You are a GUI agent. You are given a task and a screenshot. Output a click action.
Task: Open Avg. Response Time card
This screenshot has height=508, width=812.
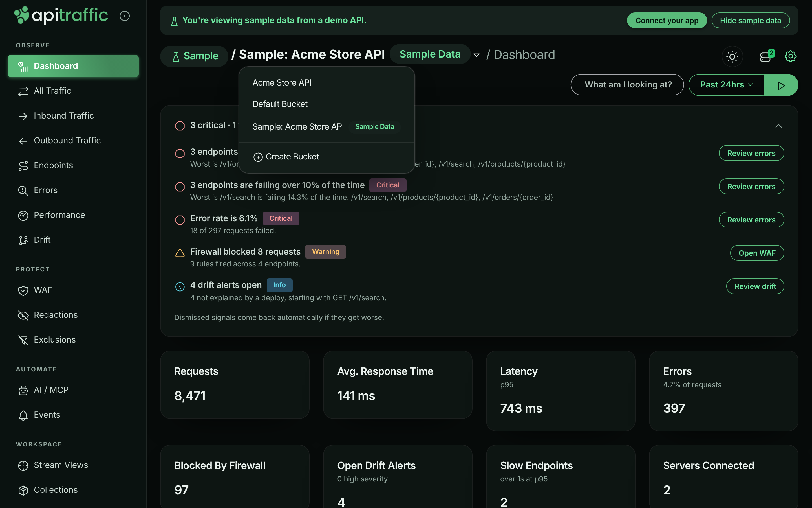tap(398, 385)
